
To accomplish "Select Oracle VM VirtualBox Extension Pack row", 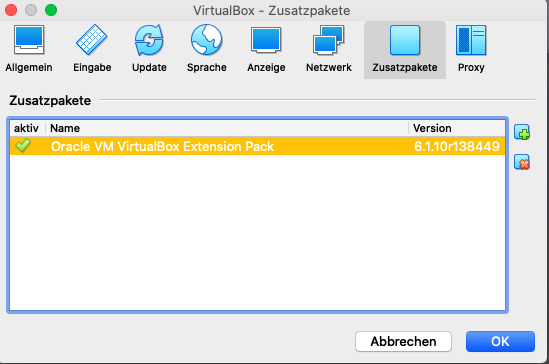I will click(257, 146).
